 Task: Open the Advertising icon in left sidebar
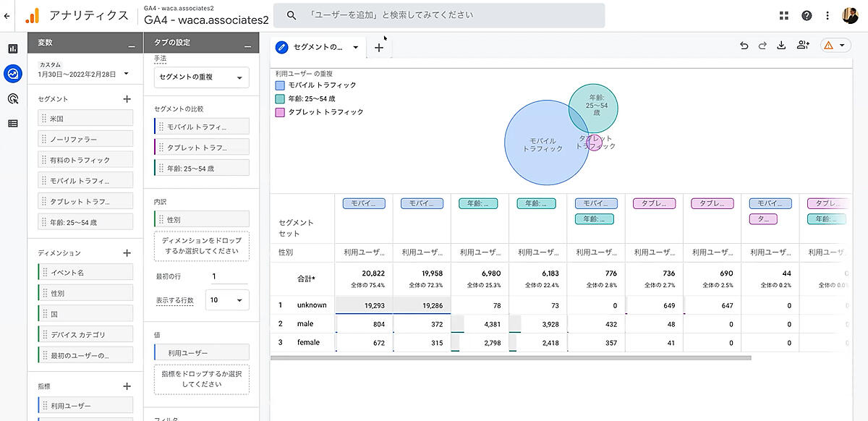tap(12, 98)
